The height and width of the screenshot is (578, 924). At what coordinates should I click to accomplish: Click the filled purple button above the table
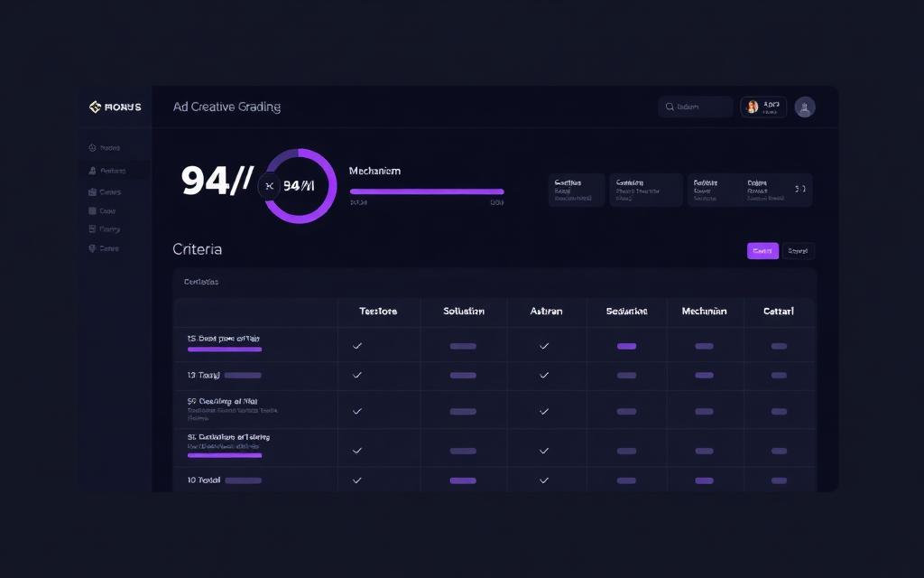(762, 251)
